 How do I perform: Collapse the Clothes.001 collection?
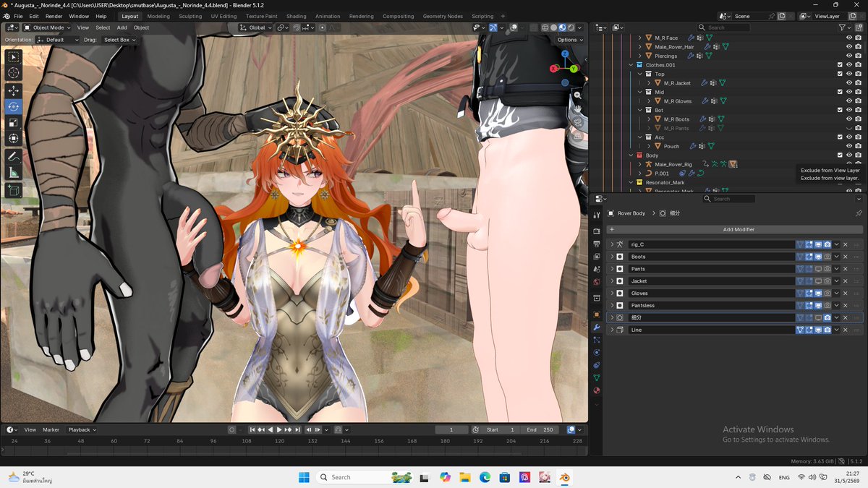tap(631, 65)
